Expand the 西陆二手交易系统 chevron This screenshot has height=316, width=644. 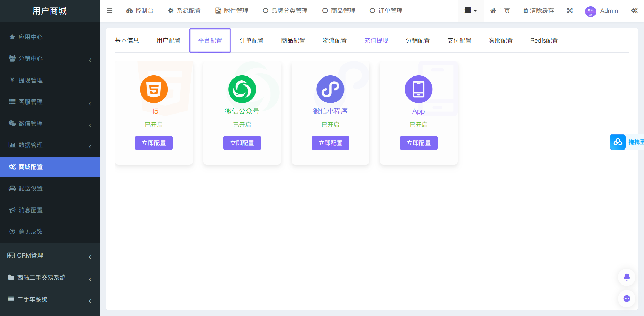pyautogui.click(x=90, y=279)
